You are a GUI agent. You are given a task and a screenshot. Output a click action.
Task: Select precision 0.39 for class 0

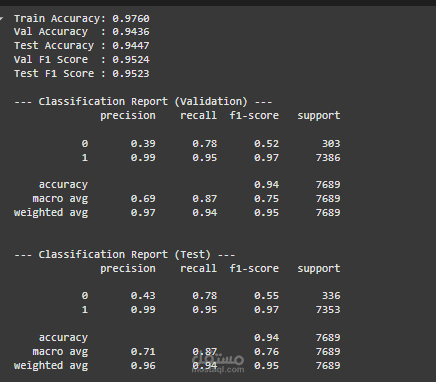tap(143, 144)
